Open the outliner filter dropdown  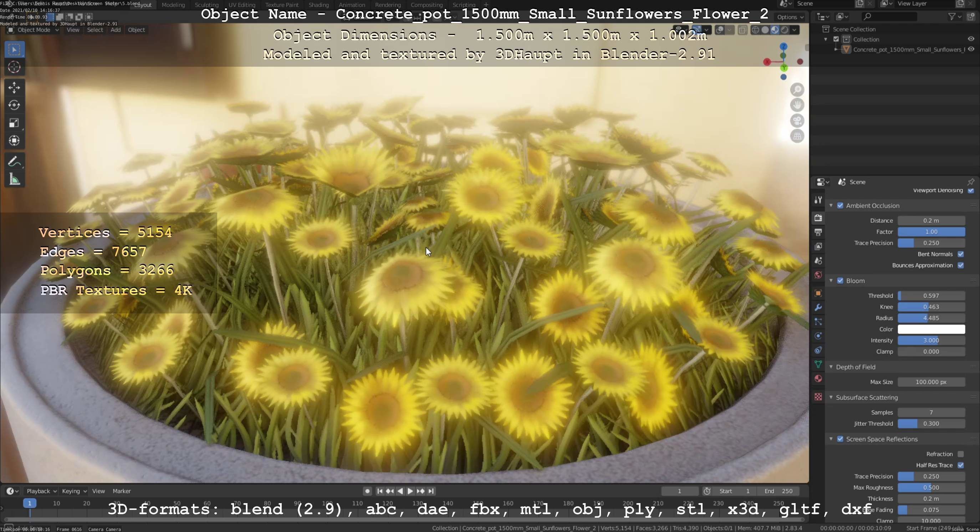[x=955, y=16]
